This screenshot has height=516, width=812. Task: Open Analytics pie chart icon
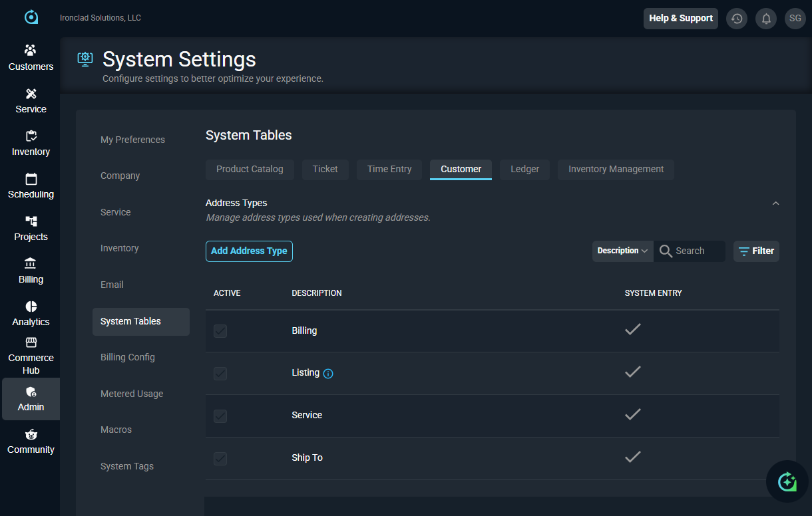[31, 307]
